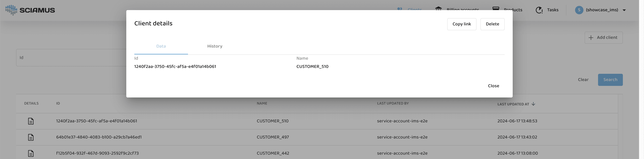Close the Client details dialog
The height and width of the screenshot is (159, 644).
click(493, 86)
